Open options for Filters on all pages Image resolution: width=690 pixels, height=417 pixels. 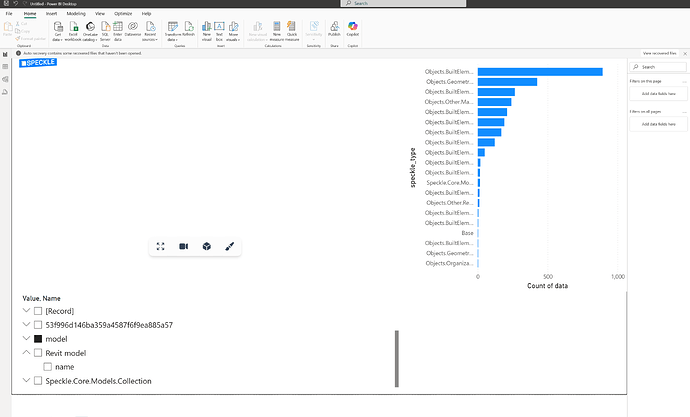pyautogui.click(x=684, y=112)
